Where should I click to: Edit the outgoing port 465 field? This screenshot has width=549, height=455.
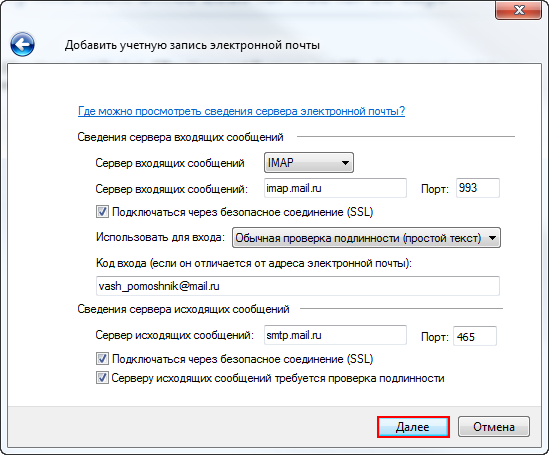click(475, 336)
